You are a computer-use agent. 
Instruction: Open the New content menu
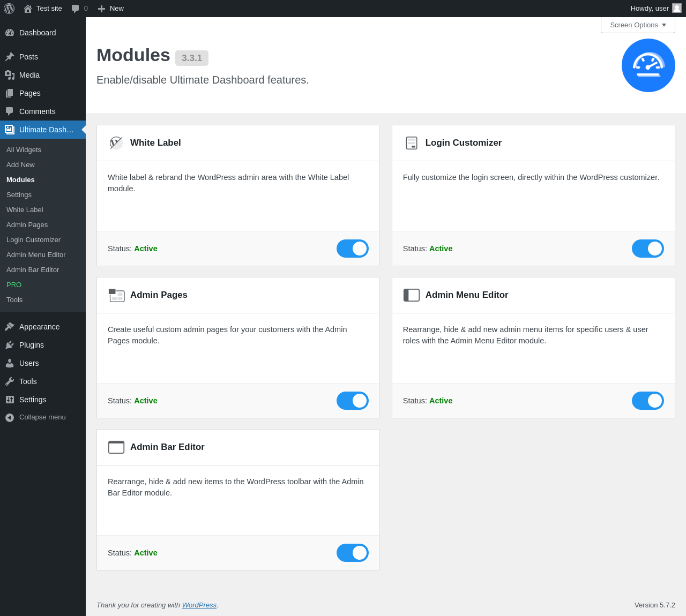(x=110, y=9)
